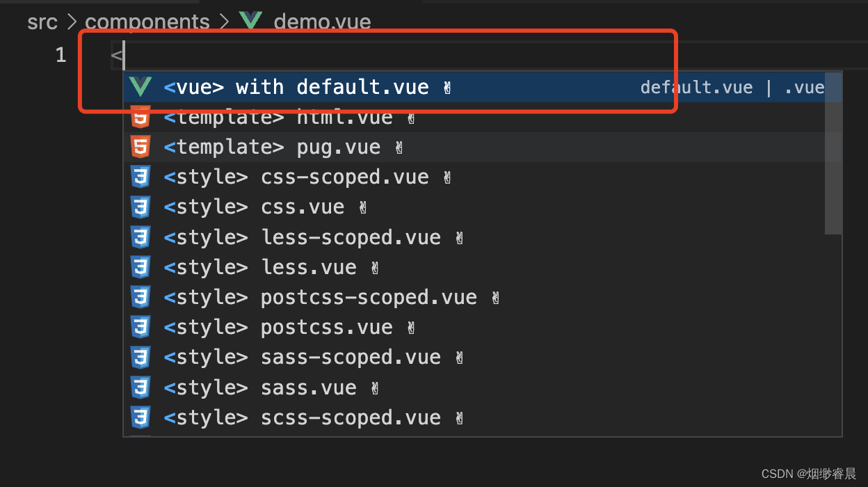Click the CSS3 icon beside style css-scoped.vue
Image resolution: width=868 pixels, height=487 pixels.
(x=140, y=176)
